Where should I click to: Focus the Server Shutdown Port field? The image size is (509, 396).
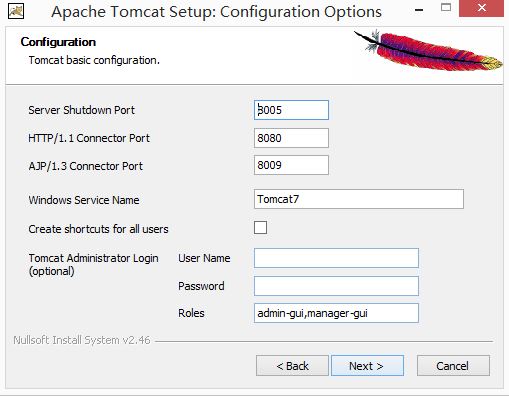coord(291,110)
